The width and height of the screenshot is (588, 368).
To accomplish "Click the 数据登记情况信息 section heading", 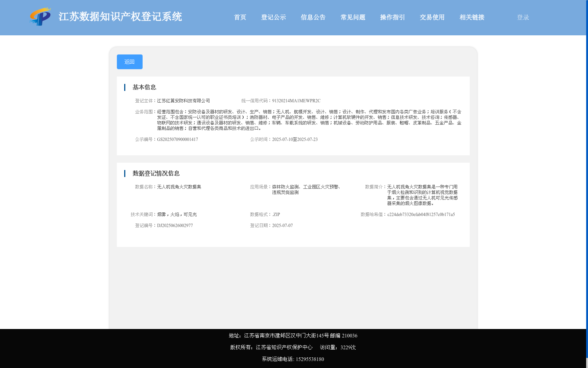I will click(x=156, y=173).
